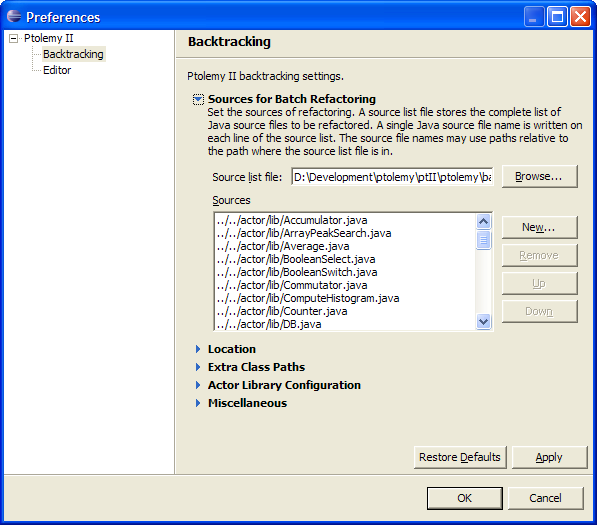
Task: Cancel the Preferences dialog
Action: tap(545, 498)
